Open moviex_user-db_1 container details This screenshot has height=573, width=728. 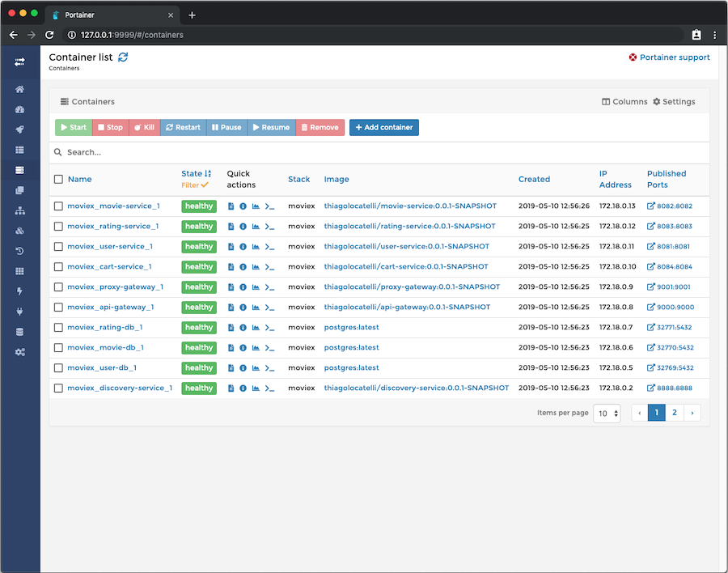click(x=102, y=367)
